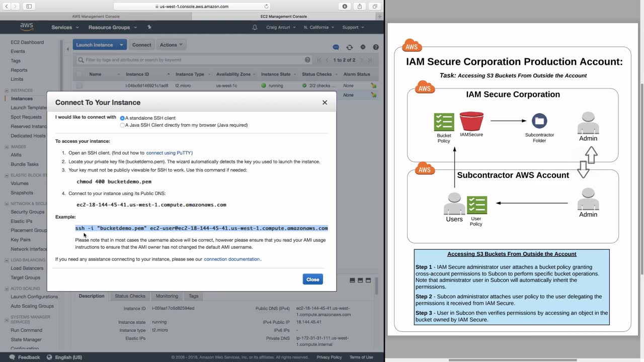Toggle the select-all instances checkbox
The height and width of the screenshot is (362, 644).
coord(79,74)
